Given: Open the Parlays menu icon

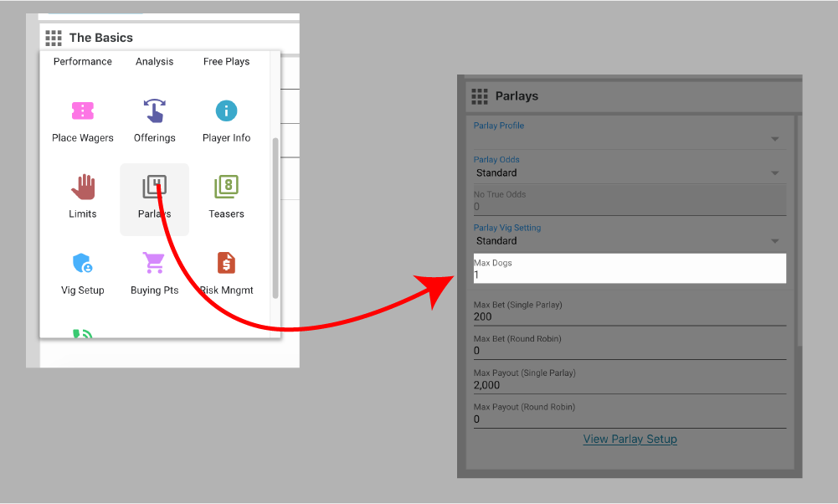Looking at the screenshot, I should [154, 188].
